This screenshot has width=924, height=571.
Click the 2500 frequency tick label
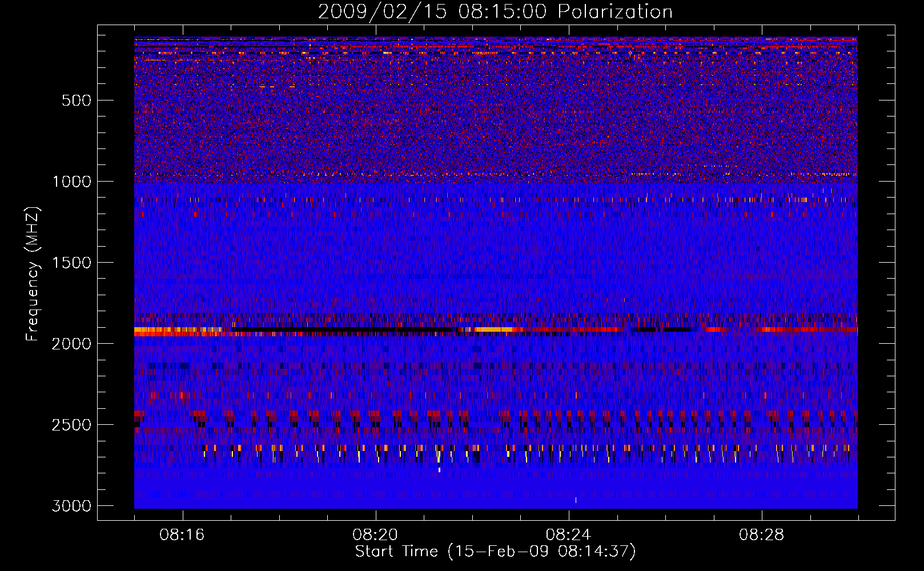(x=71, y=425)
